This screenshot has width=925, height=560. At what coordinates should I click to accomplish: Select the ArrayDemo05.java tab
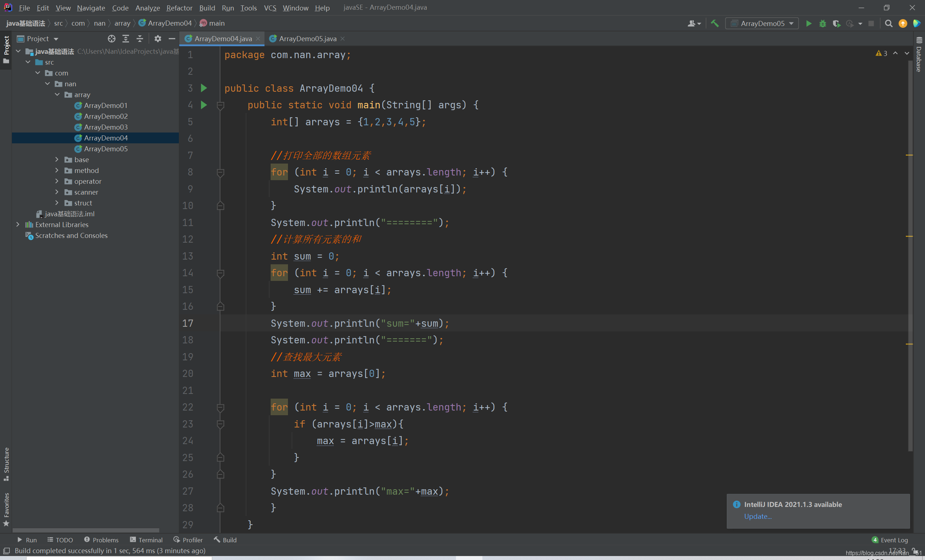pyautogui.click(x=306, y=38)
